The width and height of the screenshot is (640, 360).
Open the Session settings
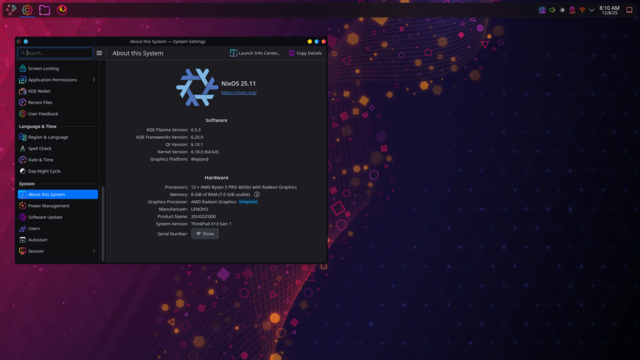point(58,251)
